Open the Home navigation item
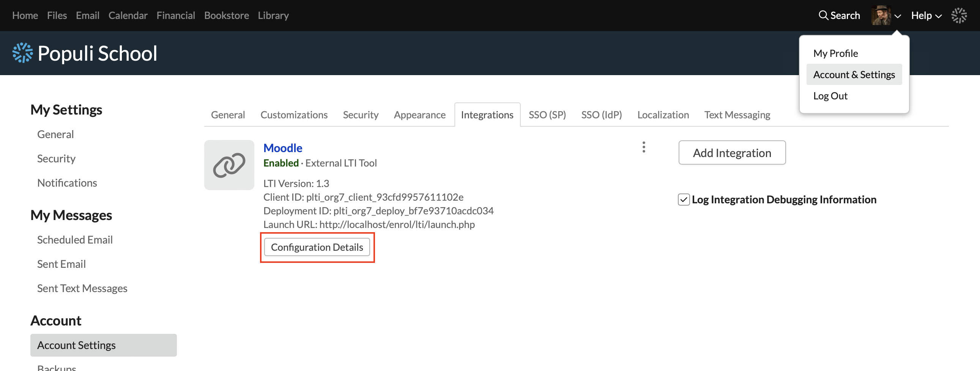The image size is (980, 371). pos(25,15)
